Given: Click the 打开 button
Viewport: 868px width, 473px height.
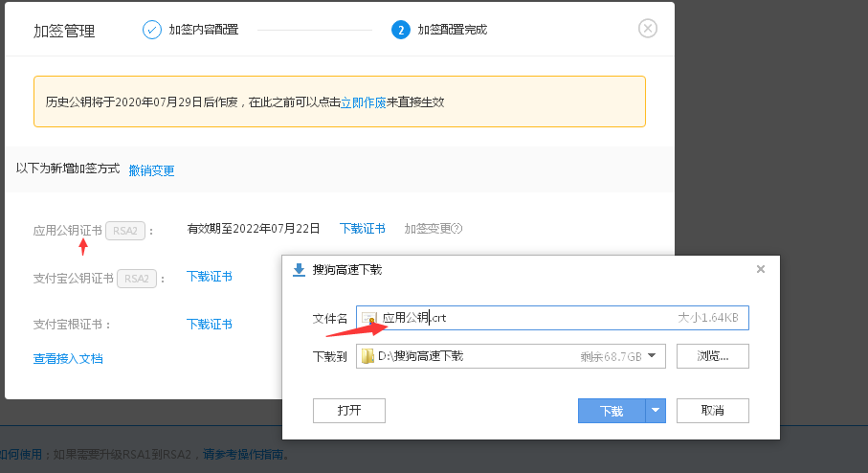Looking at the screenshot, I should click(348, 411).
